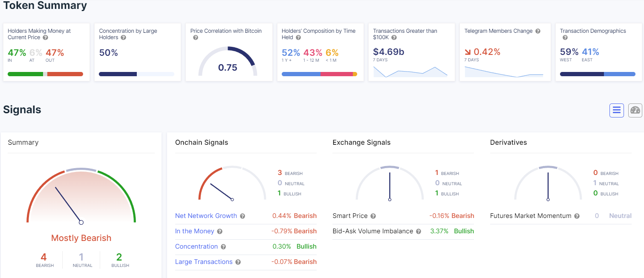Click the West/East transaction demographics bar
This screenshot has width=644, height=278.
click(x=597, y=74)
